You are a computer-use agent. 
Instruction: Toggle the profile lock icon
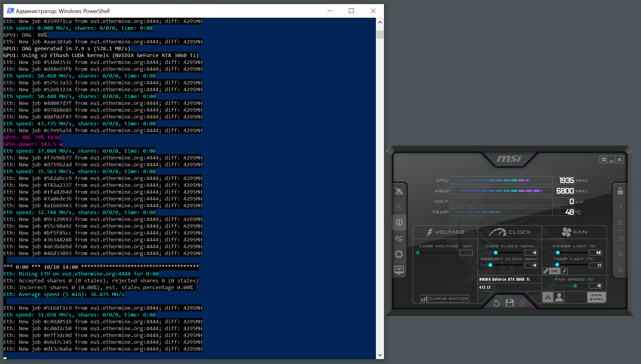click(620, 191)
